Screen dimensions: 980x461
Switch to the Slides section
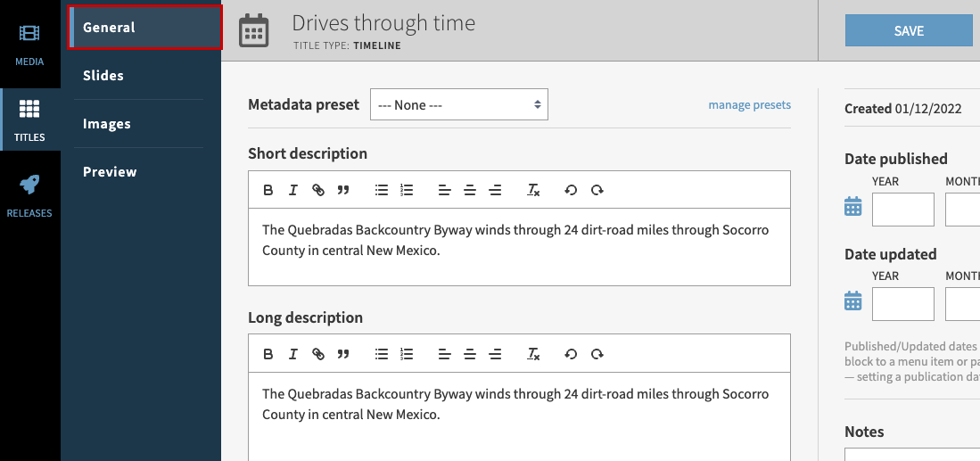click(x=103, y=76)
